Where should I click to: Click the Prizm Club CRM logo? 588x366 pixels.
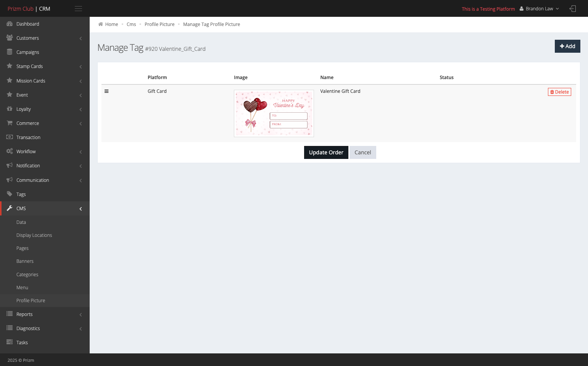coord(29,8)
